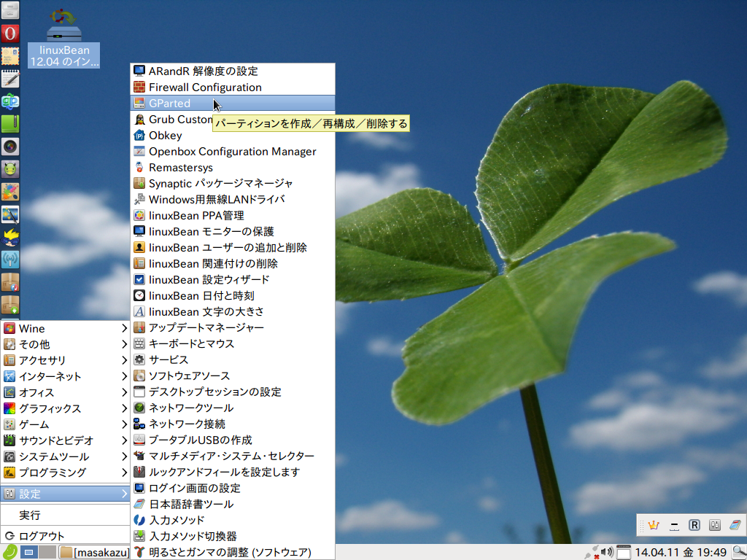The image size is (747, 560).
Task: Click the eraser icon in the floating tray
Action: pos(735,525)
